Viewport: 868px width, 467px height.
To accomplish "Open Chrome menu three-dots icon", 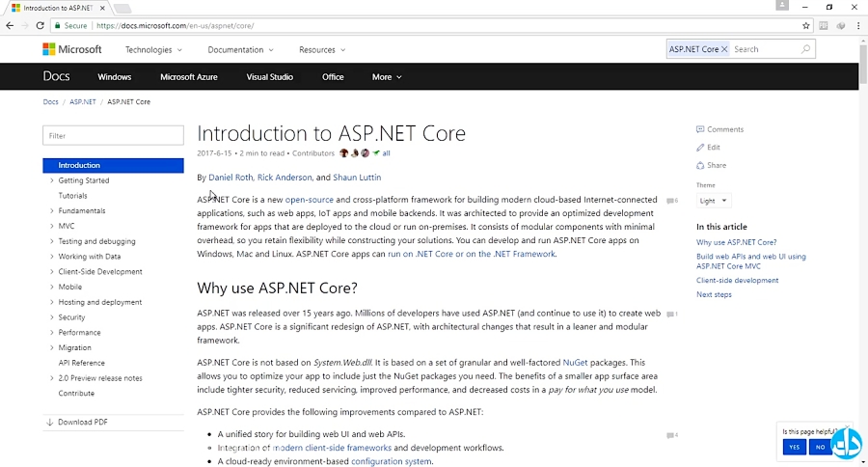I will (x=855, y=26).
